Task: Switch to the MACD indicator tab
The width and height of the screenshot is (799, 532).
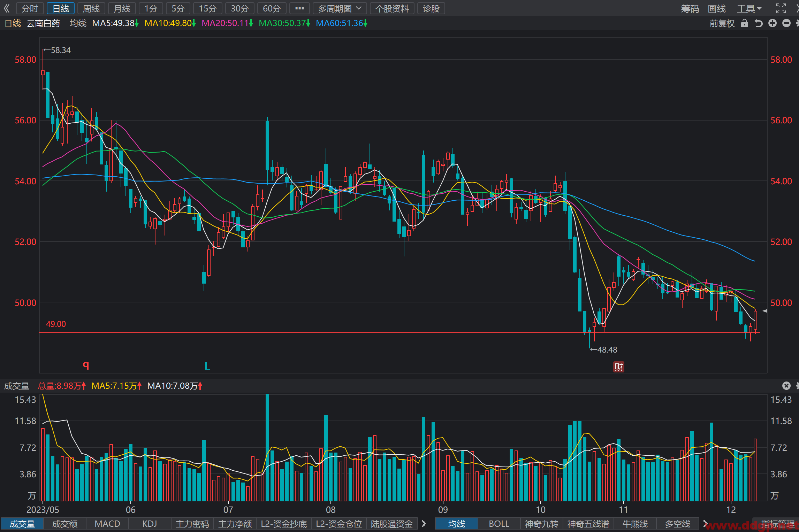Action: (x=107, y=524)
